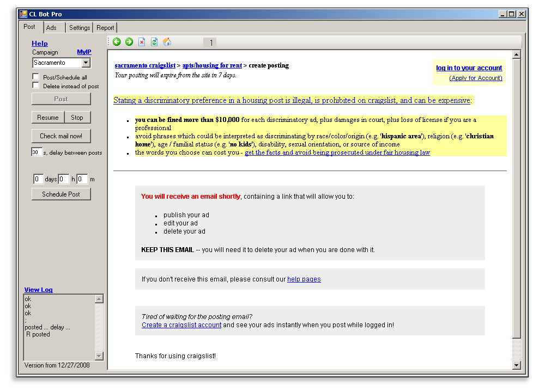Screen dimensions: 545x392
Task: Open the sacramento craigslist breadcrumb link
Action: pos(146,65)
